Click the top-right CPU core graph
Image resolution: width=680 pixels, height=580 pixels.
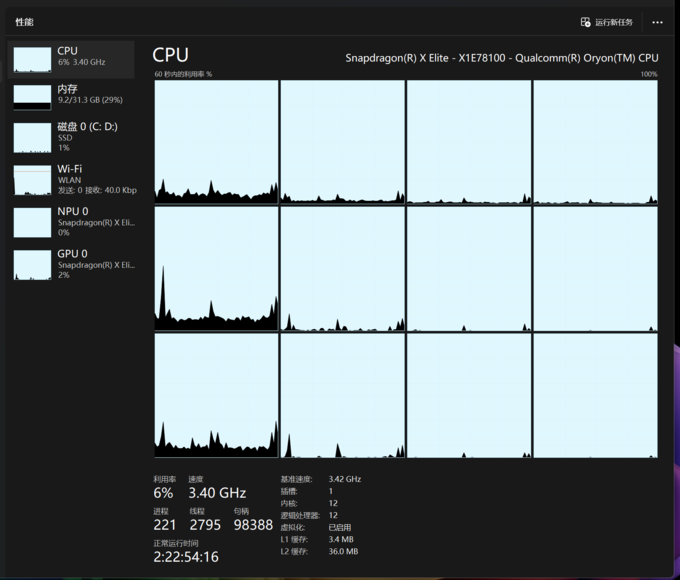(x=595, y=142)
